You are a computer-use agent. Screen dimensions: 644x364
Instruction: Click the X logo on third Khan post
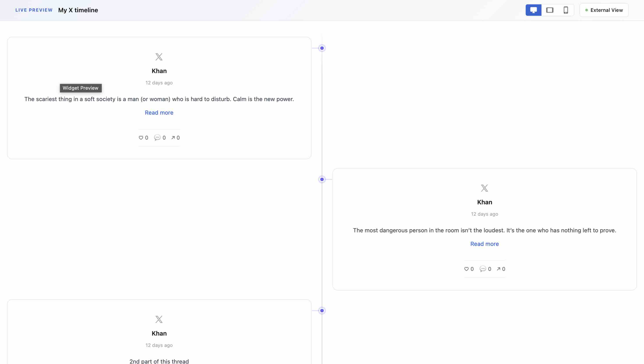pos(159,319)
